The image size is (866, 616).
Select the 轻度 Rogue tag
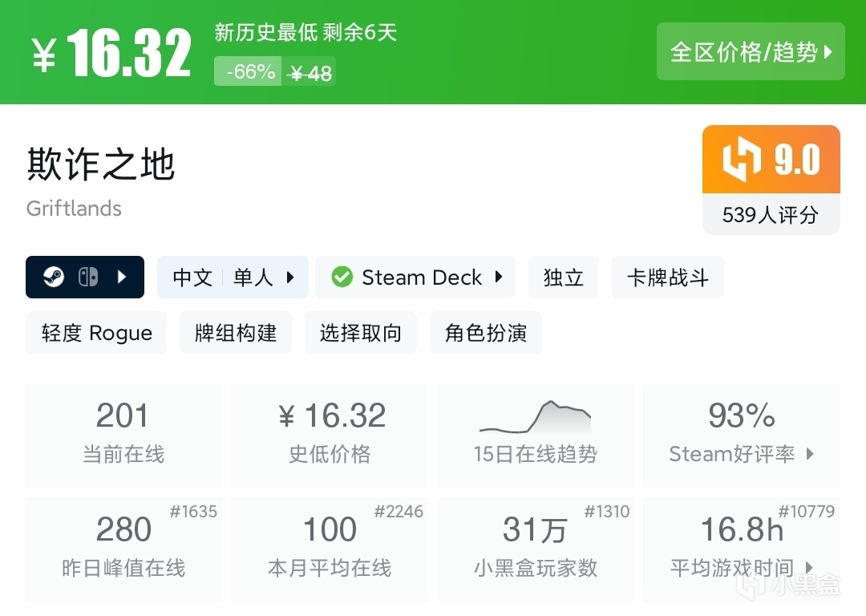click(96, 333)
